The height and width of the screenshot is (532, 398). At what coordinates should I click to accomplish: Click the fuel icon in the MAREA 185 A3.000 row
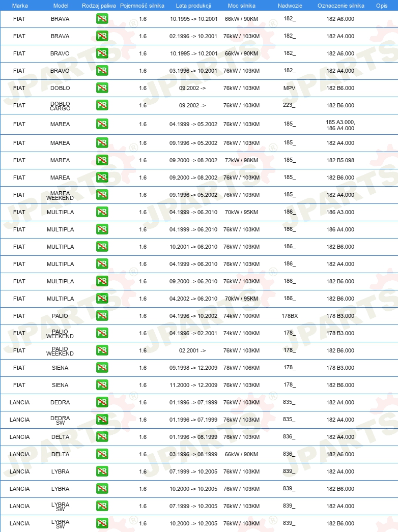click(x=102, y=124)
